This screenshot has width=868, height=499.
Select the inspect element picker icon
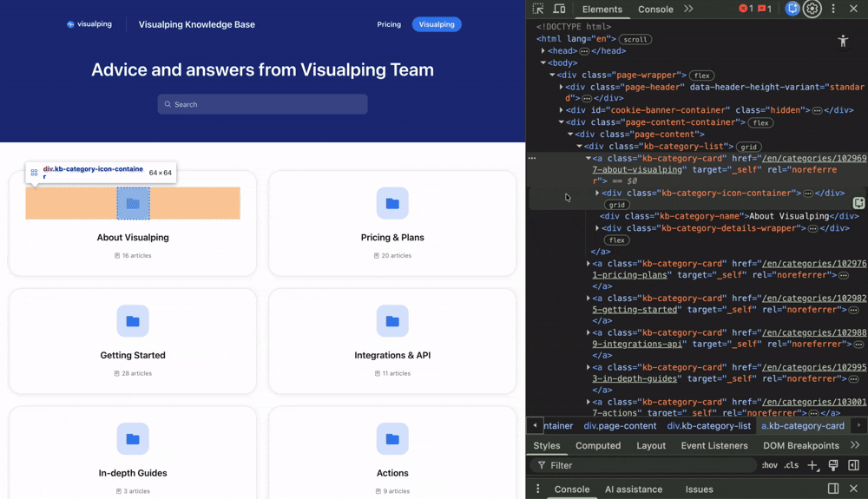(x=537, y=9)
